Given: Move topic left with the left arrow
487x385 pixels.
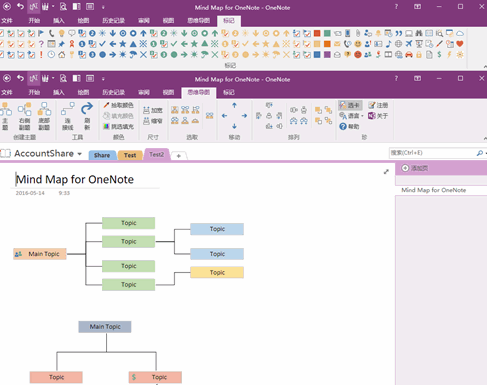Looking at the screenshot, I should tap(224, 116).
